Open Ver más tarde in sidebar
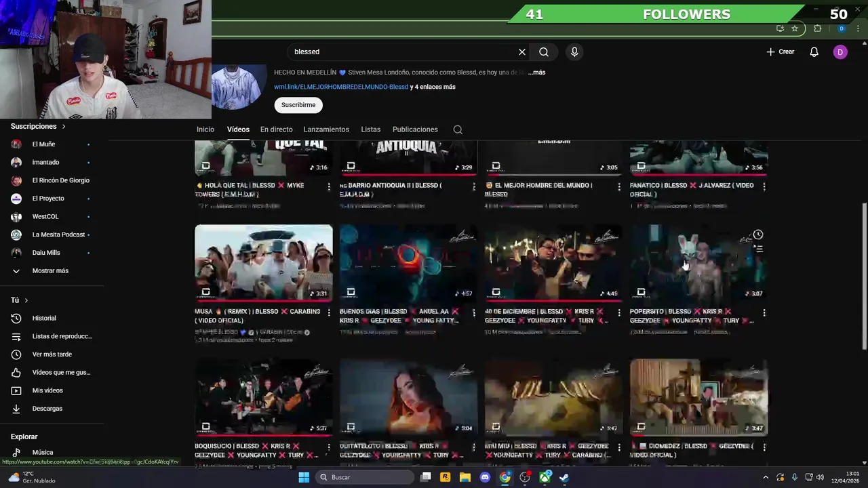Screen dimensions: 868x488 point(52,354)
